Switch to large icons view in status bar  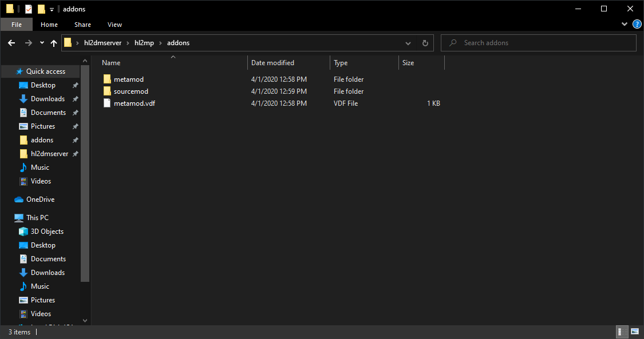(634, 332)
